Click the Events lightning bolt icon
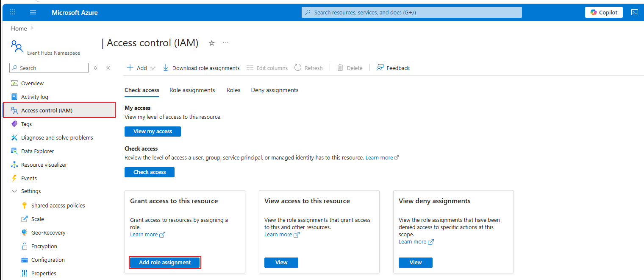Screen dimensions: 644x280 tap(14, 178)
